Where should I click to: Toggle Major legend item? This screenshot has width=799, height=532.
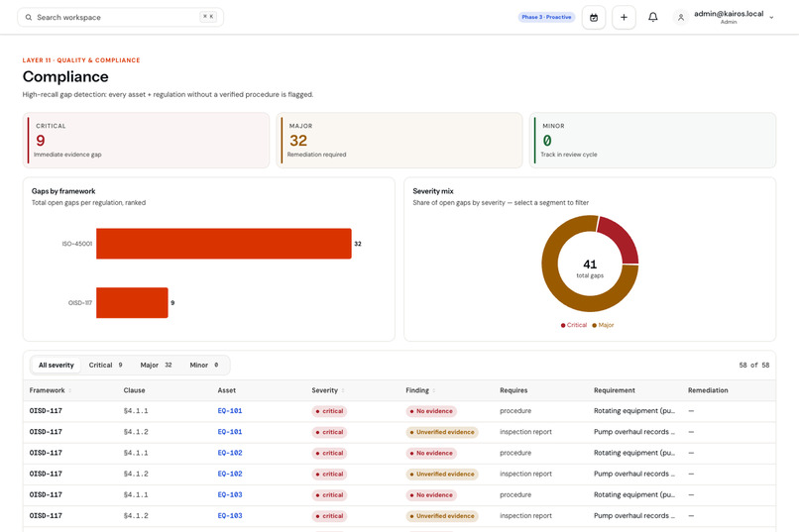click(603, 325)
